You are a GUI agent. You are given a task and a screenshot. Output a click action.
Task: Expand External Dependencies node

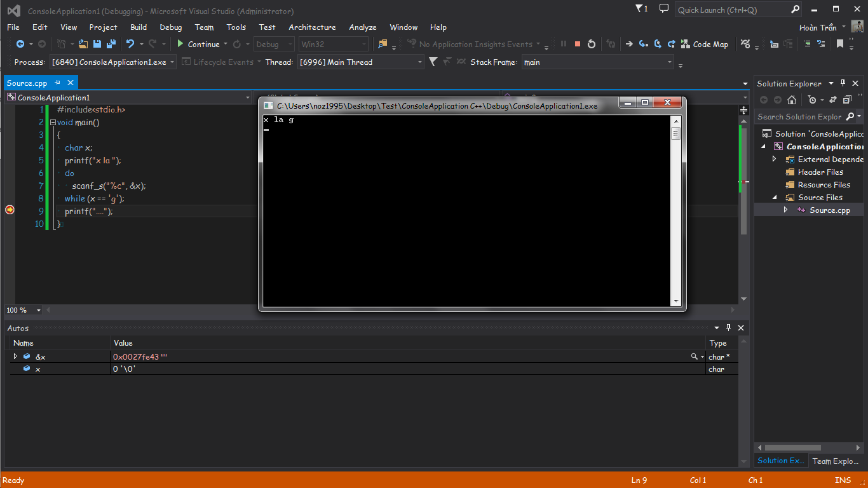(x=775, y=159)
